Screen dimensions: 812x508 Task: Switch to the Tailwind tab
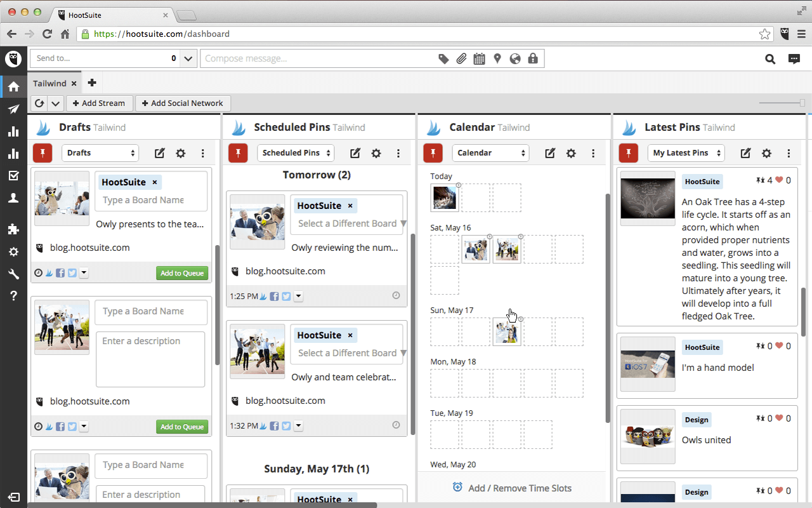tap(49, 83)
